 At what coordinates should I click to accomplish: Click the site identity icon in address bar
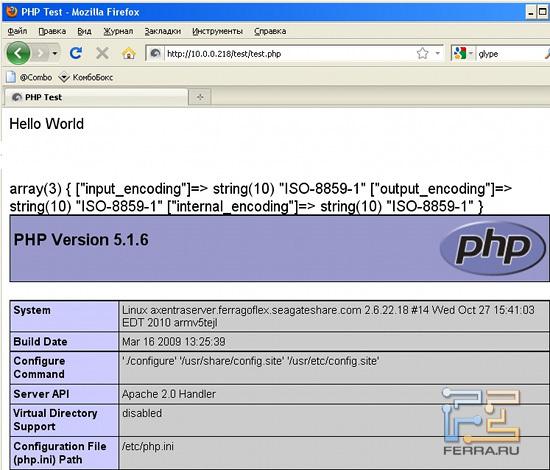[155, 54]
